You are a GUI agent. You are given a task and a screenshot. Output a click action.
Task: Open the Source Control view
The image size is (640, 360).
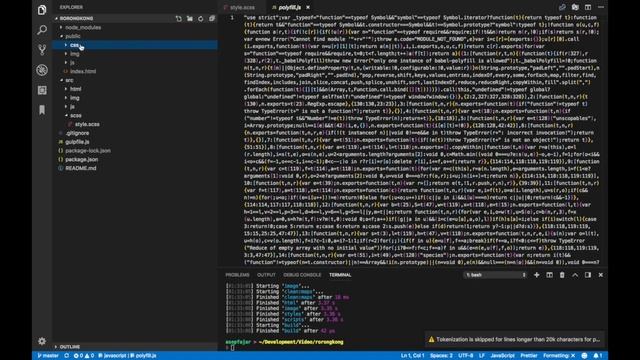tap(42, 50)
